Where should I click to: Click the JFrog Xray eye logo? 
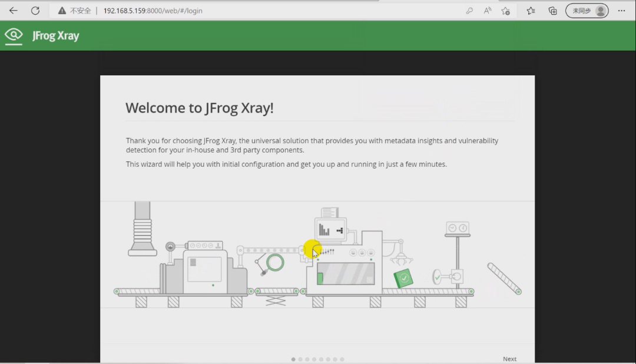(14, 35)
